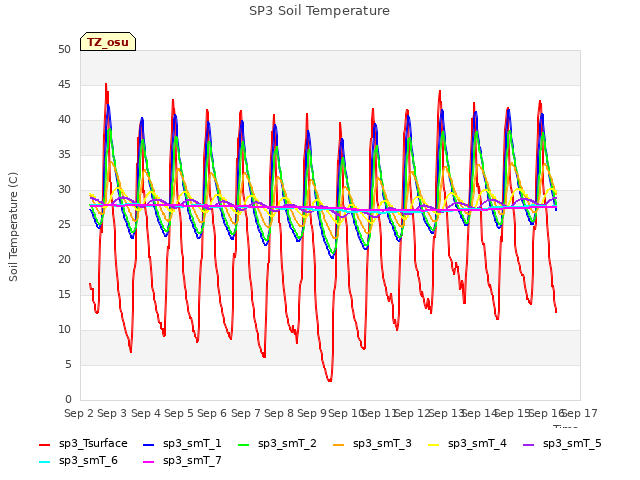Click the 50 y-axis tick label
The width and height of the screenshot is (640, 480).
coord(64,49)
